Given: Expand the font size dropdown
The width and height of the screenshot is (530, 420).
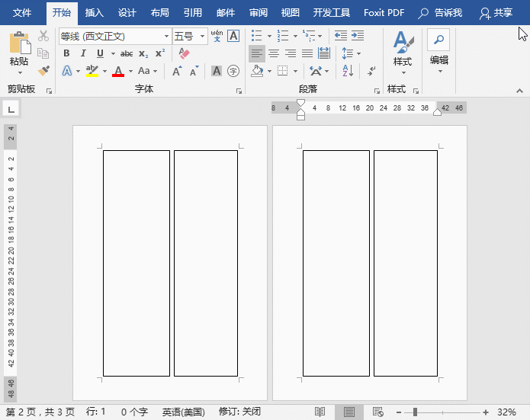Looking at the screenshot, I should (202, 36).
